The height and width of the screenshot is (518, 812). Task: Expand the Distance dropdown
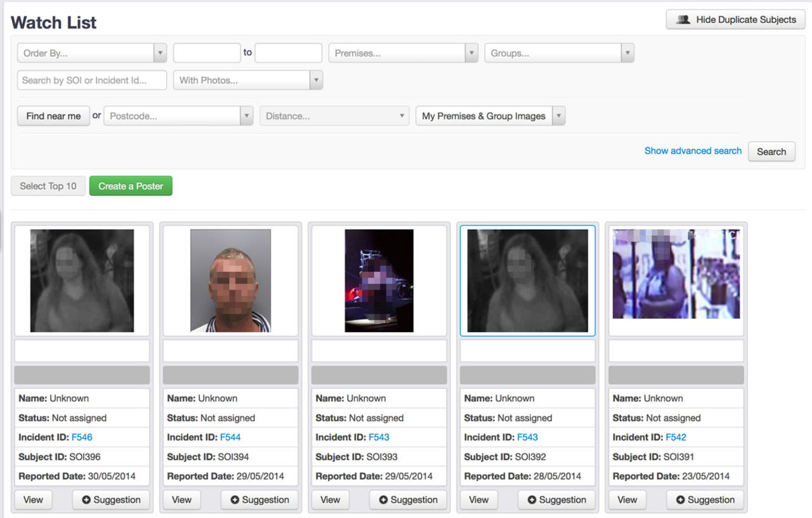click(x=334, y=116)
